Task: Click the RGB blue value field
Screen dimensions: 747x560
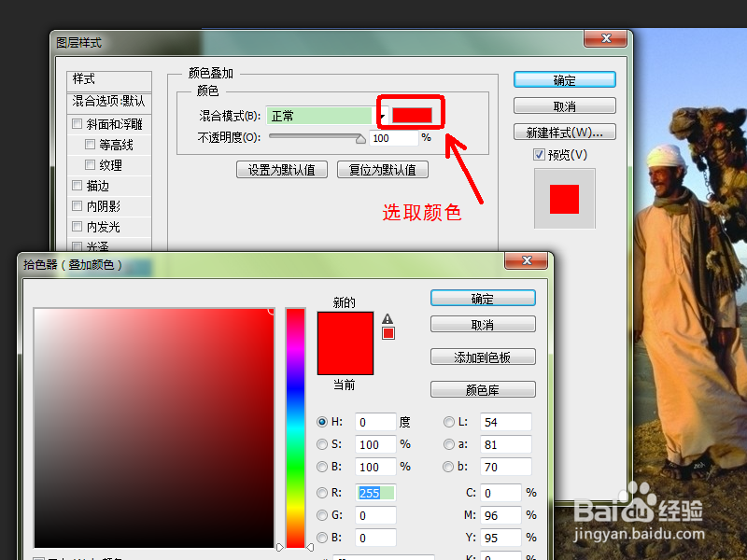Action: click(x=375, y=538)
